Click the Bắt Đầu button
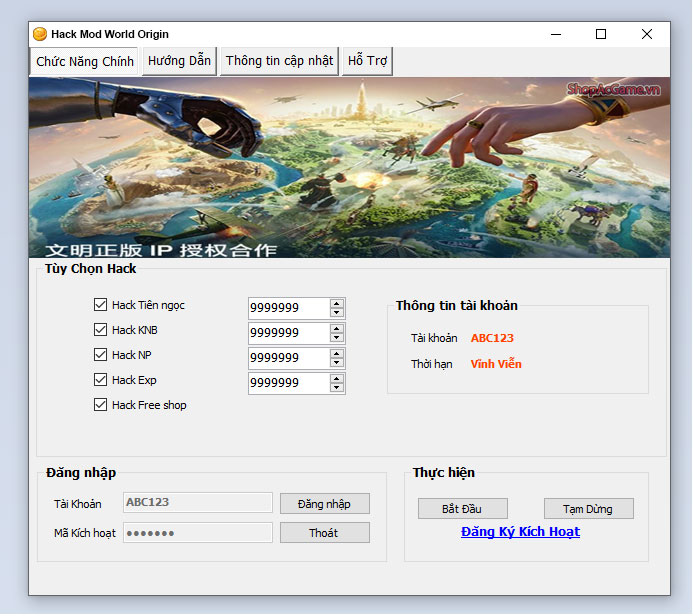This screenshot has width=693, height=616. [463, 509]
